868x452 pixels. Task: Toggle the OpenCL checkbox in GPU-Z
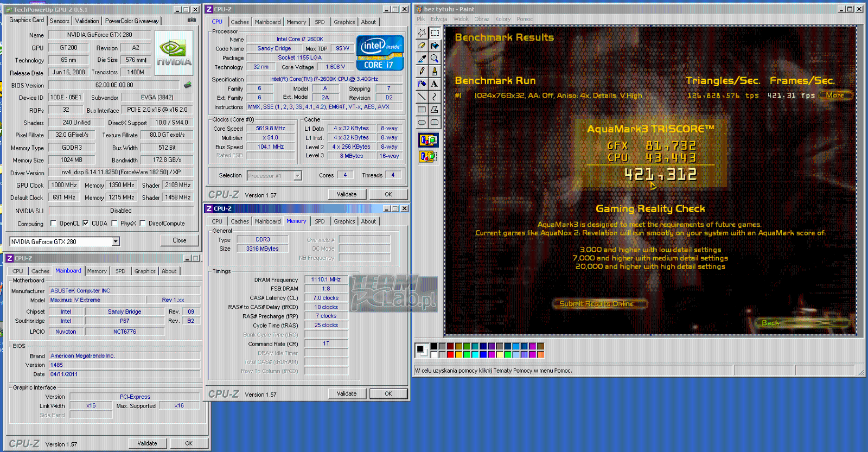coord(53,223)
